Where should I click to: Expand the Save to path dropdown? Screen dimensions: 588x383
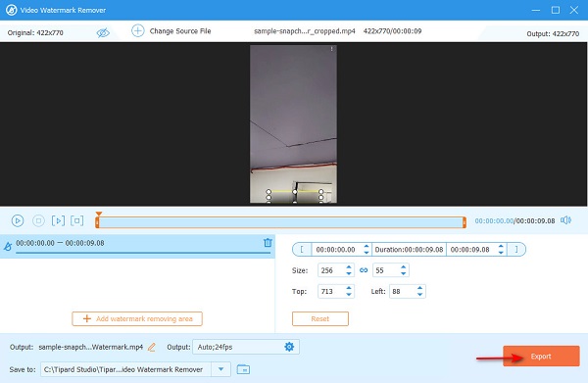tap(220, 369)
